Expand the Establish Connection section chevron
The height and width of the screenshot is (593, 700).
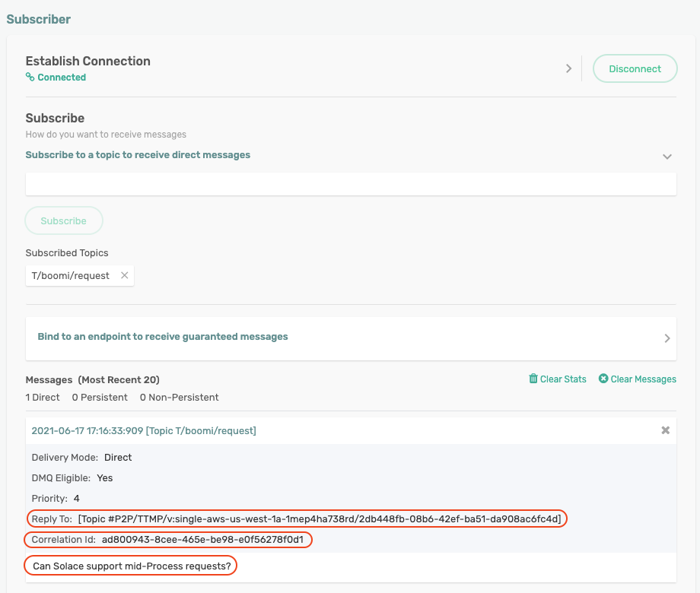click(568, 68)
